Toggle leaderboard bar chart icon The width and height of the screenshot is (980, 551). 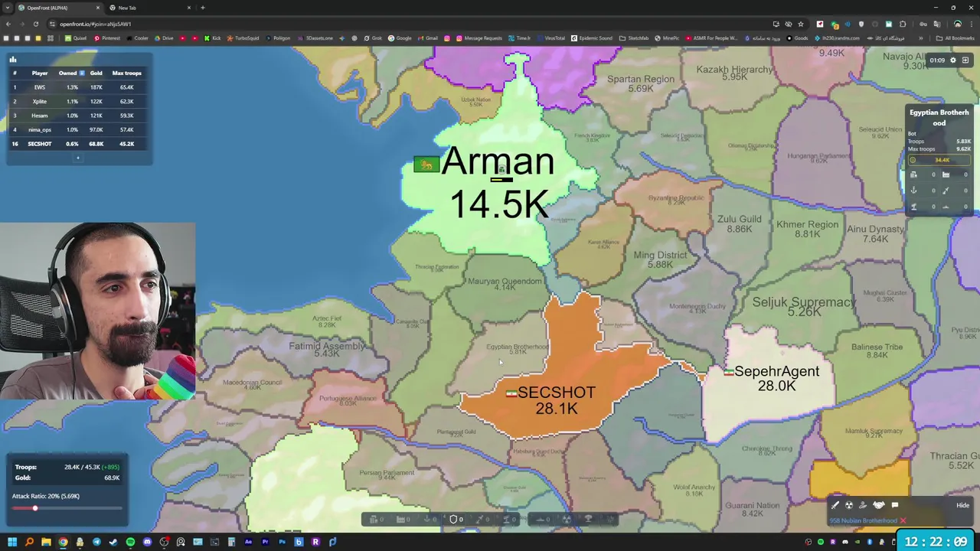(x=12, y=59)
